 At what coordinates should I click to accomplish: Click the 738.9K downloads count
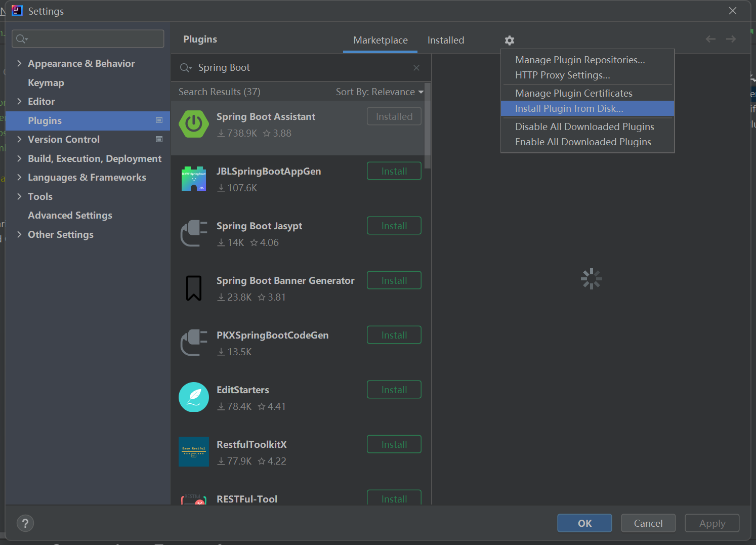click(237, 133)
